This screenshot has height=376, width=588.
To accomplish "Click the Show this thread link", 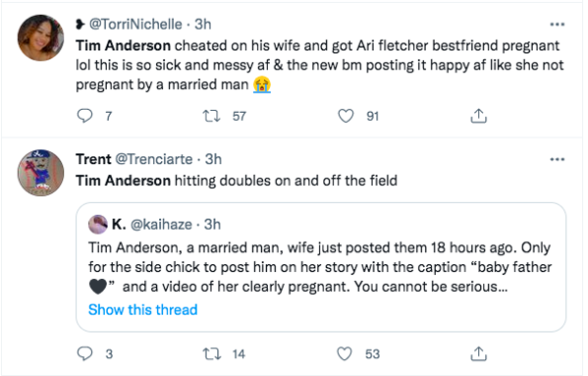I will (143, 310).
